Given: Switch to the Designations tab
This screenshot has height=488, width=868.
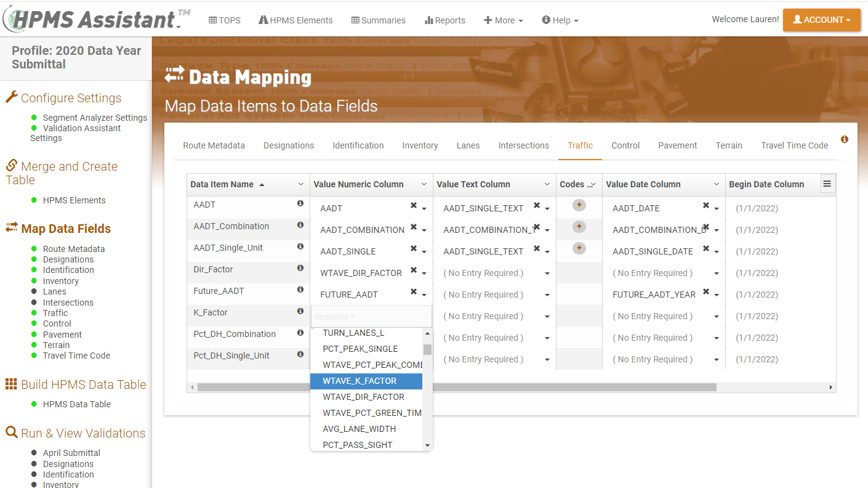Looking at the screenshot, I should tap(289, 145).
